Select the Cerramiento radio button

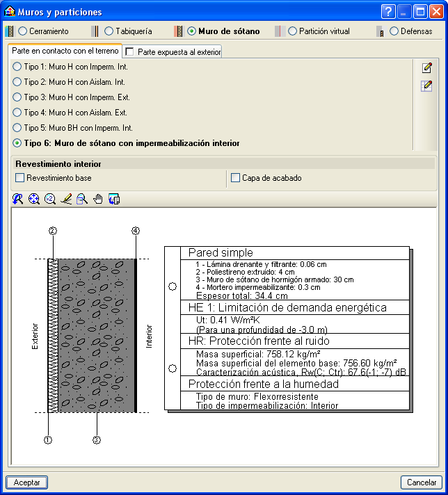click(22, 31)
